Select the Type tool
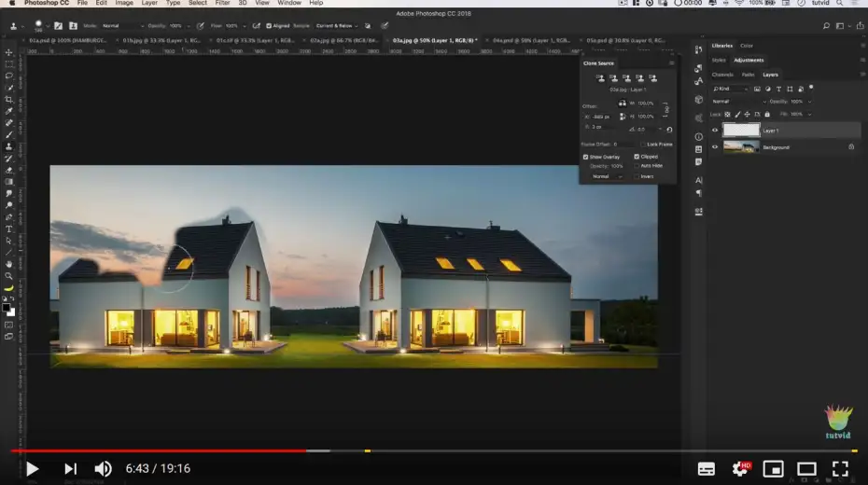Image resolution: width=868 pixels, height=485 pixels. (8, 229)
